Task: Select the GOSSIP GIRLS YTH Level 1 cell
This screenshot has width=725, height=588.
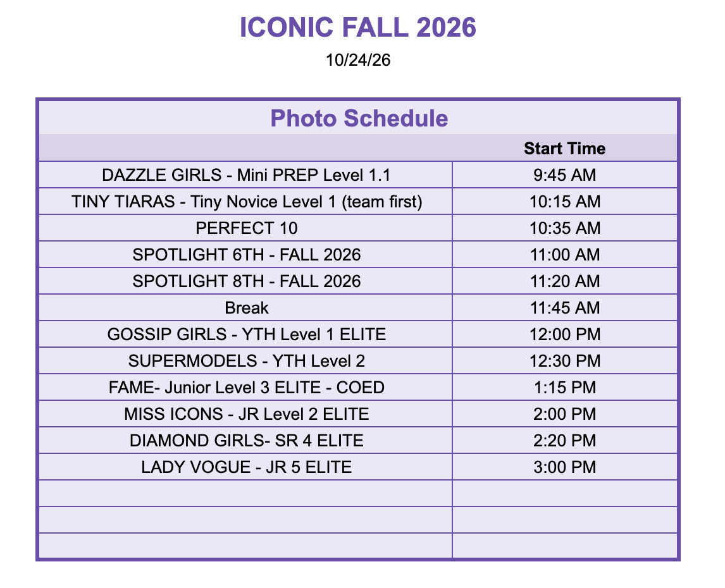Action: point(246,334)
